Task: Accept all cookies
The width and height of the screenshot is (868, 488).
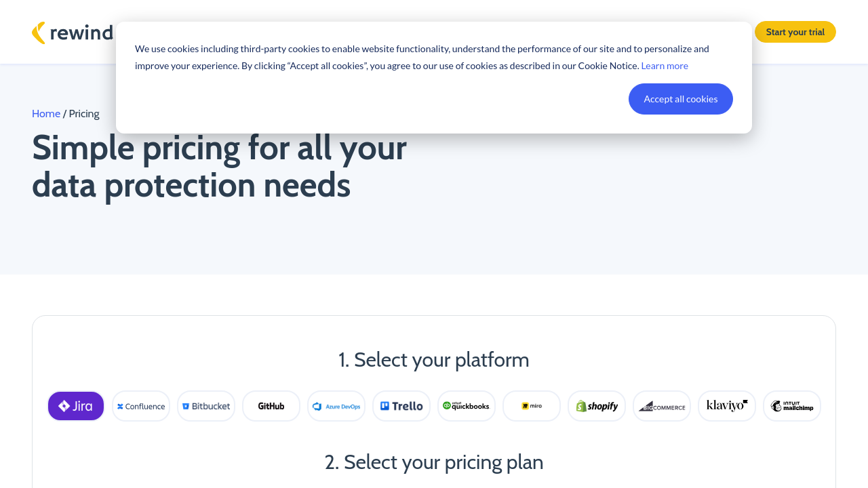Action: tap(680, 99)
